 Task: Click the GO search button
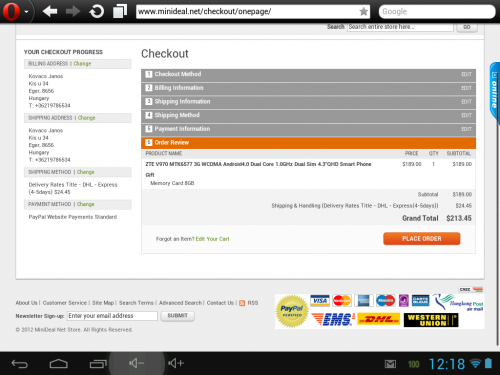coord(467,27)
